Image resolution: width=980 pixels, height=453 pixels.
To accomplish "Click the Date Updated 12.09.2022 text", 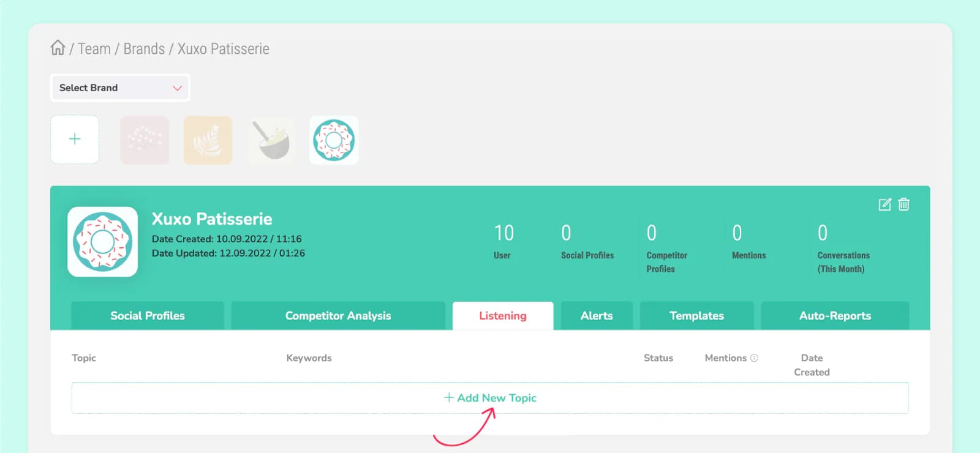I will [x=228, y=253].
